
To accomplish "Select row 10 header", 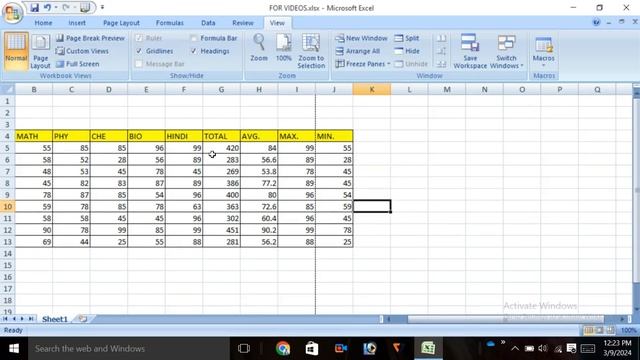I will pos(7,207).
